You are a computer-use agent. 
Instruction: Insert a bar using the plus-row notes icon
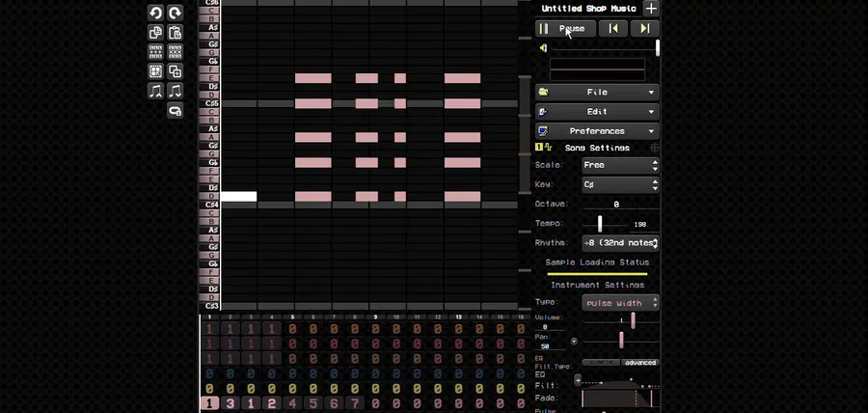tap(155, 52)
